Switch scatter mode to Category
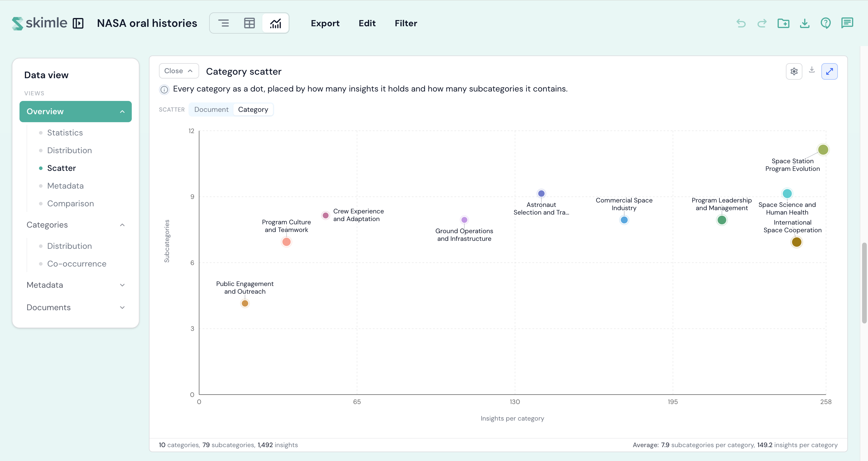 click(253, 110)
